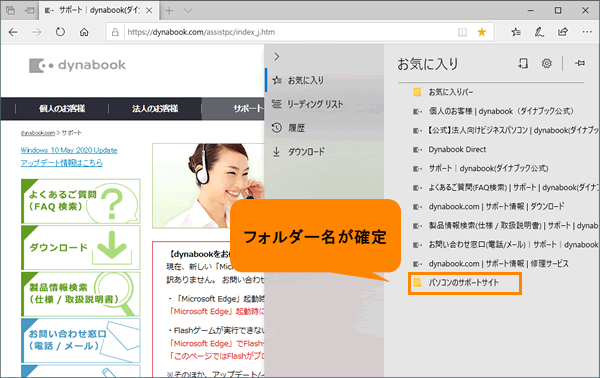Close the サポート dynabook tab

click(149, 11)
